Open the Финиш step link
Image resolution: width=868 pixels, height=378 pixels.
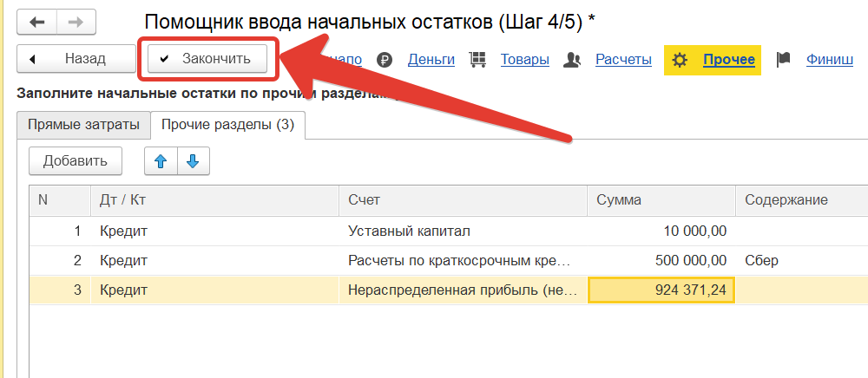(x=829, y=60)
